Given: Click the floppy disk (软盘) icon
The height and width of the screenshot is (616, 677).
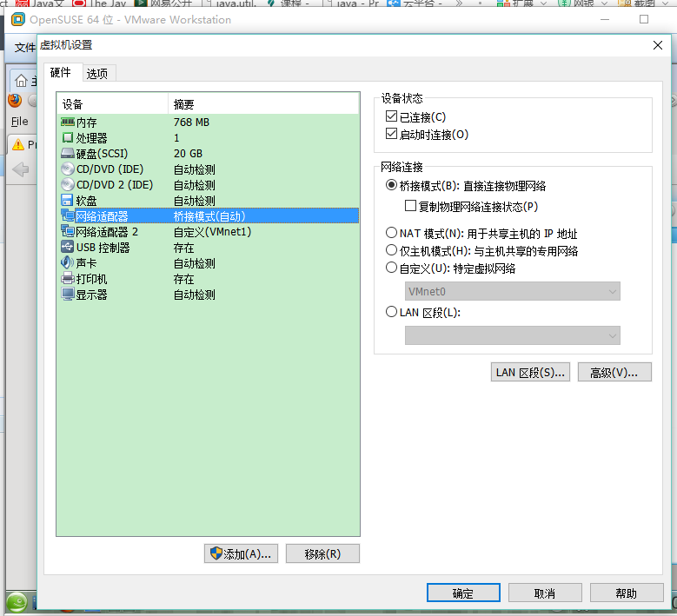Looking at the screenshot, I should 68,201.
